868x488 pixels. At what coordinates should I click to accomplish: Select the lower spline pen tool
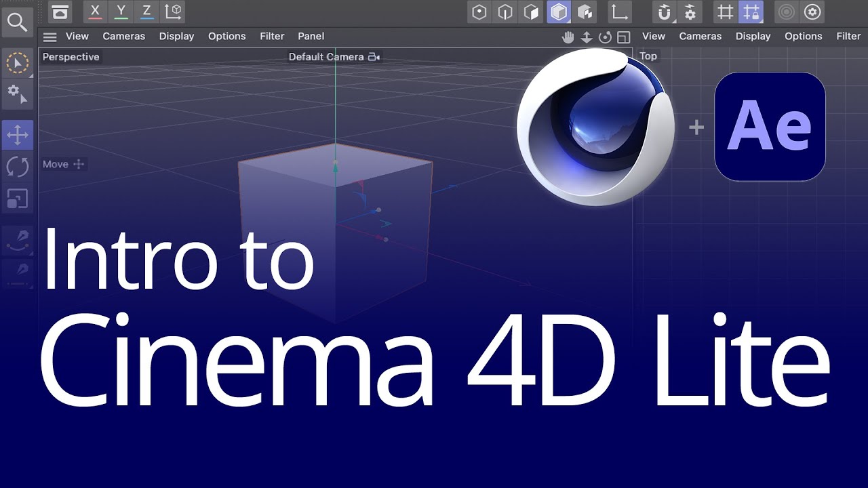[x=17, y=273]
